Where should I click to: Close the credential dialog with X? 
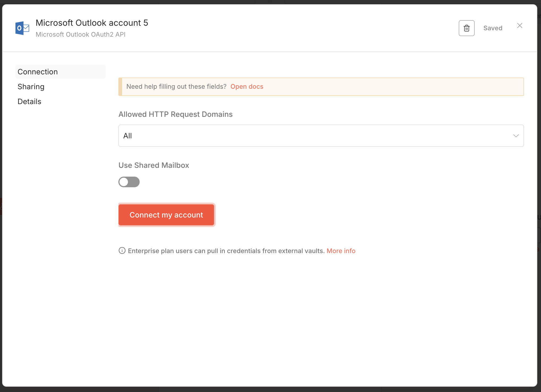[x=519, y=25]
